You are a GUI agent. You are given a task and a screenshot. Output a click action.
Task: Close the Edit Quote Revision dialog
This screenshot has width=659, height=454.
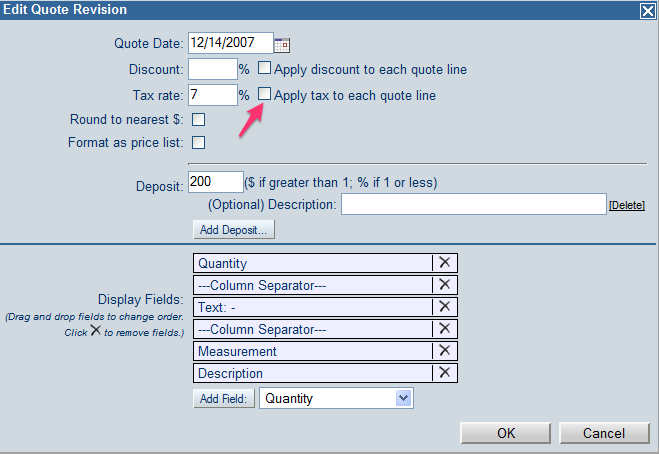pyautogui.click(x=648, y=11)
